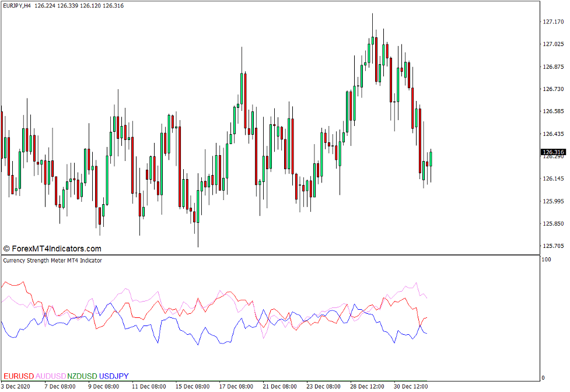Click the indicator scale value 100

(x=547, y=259)
